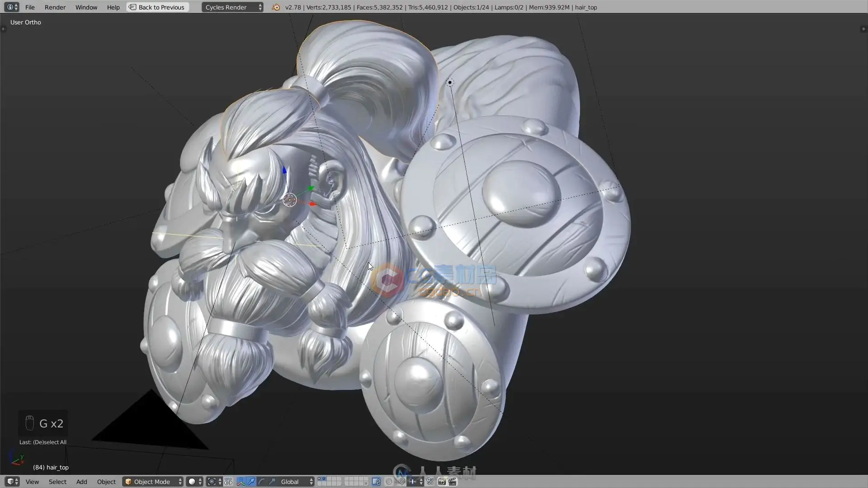Click the white manipulator center circle

coord(290,200)
